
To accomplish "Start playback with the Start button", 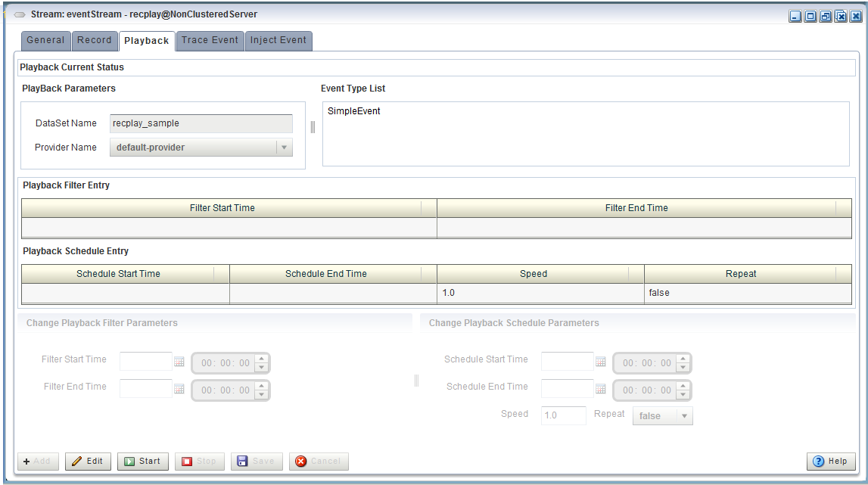I will click(143, 462).
